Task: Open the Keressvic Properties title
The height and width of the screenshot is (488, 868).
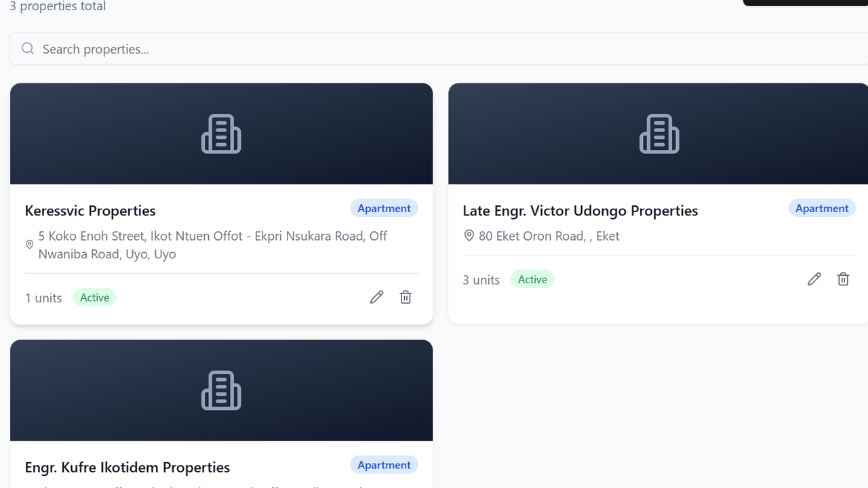Action: coord(90,211)
